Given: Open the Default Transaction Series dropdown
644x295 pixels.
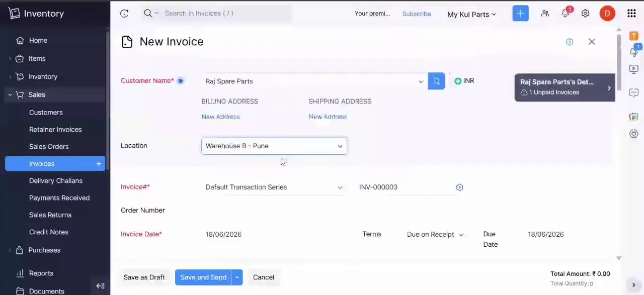Looking at the screenshot, I should tap(274, 187).
